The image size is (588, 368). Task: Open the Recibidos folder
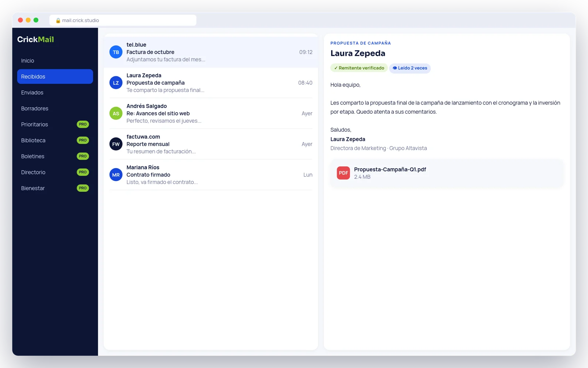(x=55, y=77)
